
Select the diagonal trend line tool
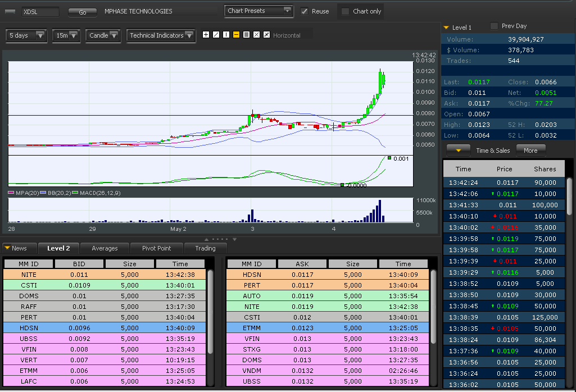[216, 35]
